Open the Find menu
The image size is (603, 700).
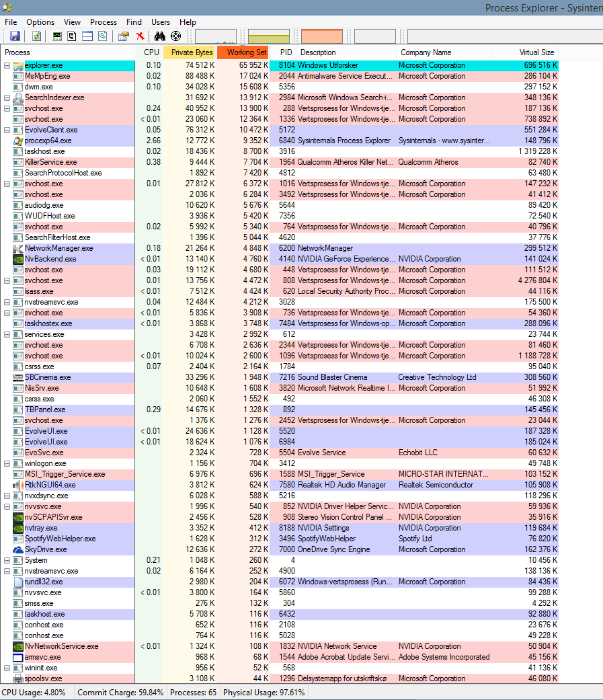(134, 22)
